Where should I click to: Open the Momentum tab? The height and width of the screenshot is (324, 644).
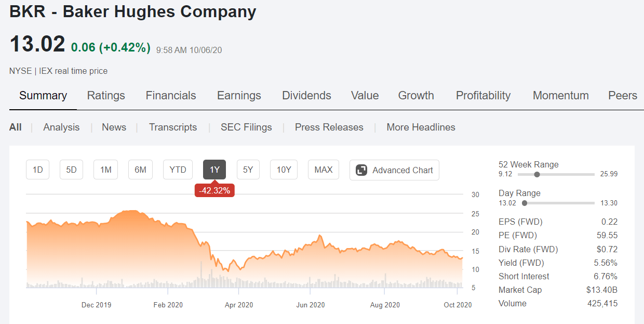[561, 96]
